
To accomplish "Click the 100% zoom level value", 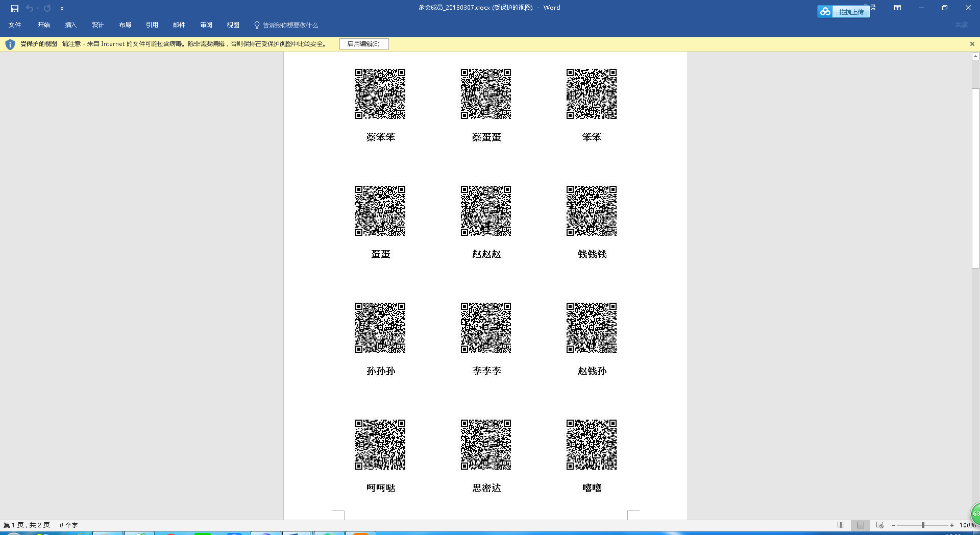I will click(968, 525).
